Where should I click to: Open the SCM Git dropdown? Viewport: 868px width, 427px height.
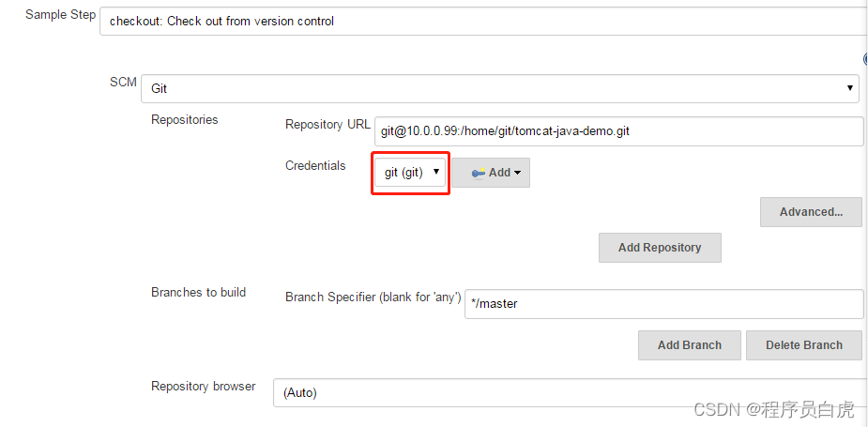pos(500,88)
